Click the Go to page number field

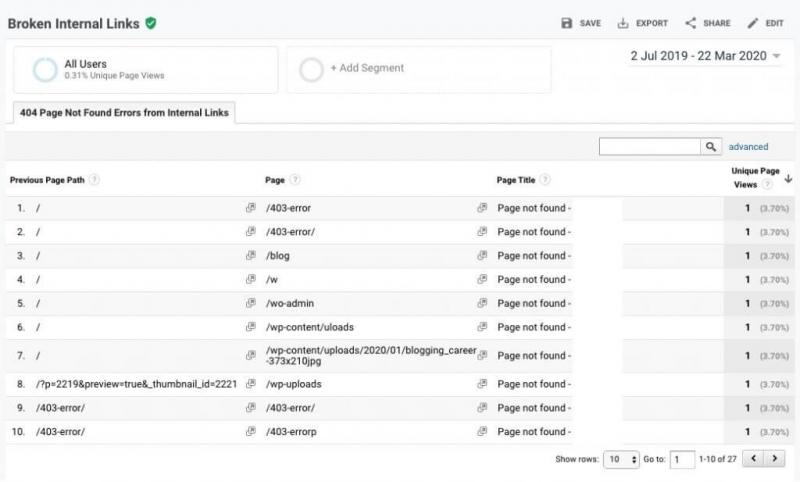pyautogui.click(x=682, y=459)
